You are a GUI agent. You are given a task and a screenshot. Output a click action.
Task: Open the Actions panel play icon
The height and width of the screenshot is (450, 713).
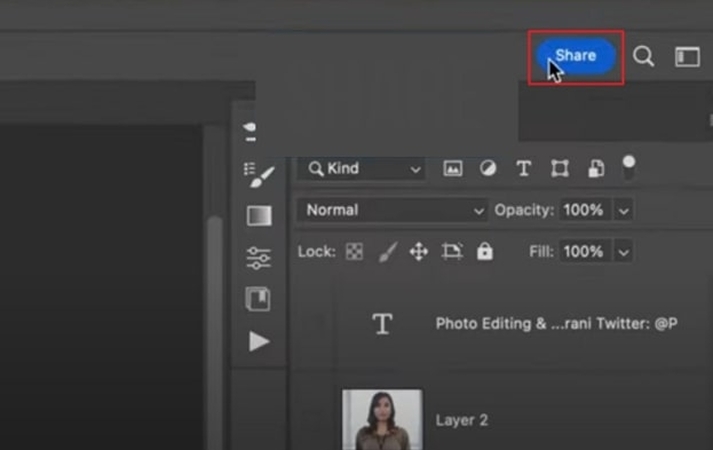click(x=259, y=341)
